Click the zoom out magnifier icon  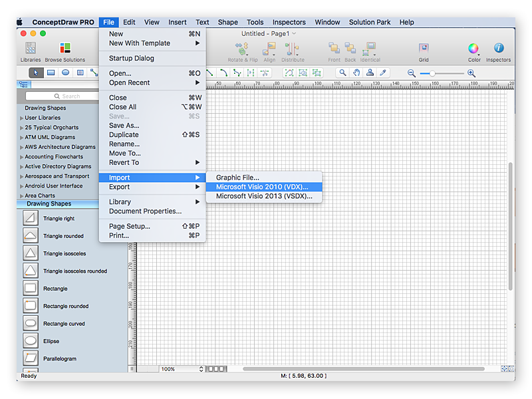tap(412, 73)
